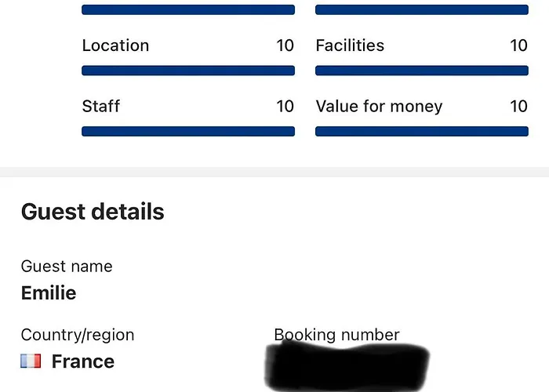The width and height of the screenshot is (549, 392).
Task: Click the Guest name label
Action: (67, 267)
